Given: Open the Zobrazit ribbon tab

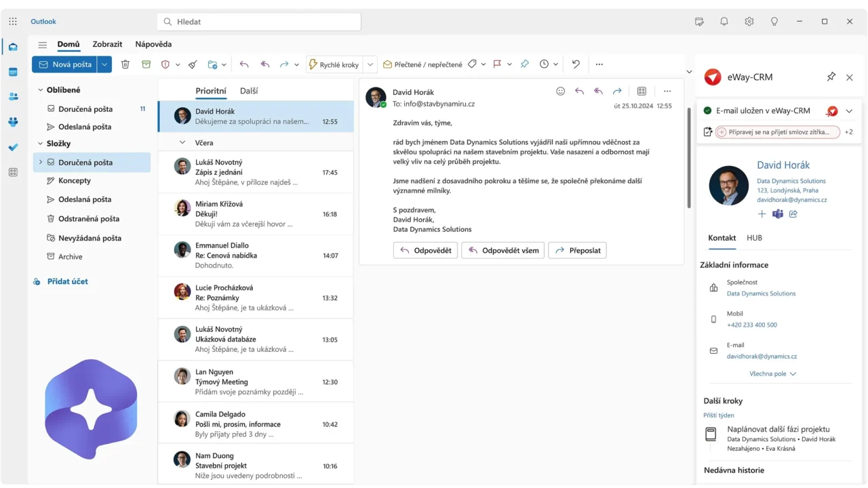Looking at the screenshot, I should coord(108,44).
